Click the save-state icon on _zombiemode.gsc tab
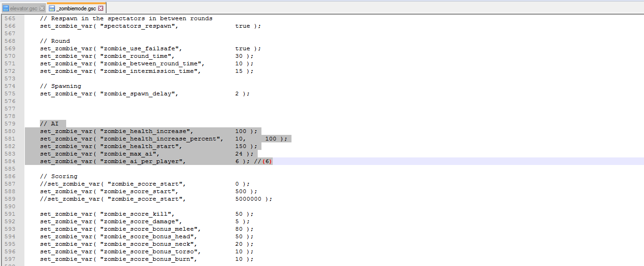The width and height of the screenshot is (644, 266). click(52, 8)
